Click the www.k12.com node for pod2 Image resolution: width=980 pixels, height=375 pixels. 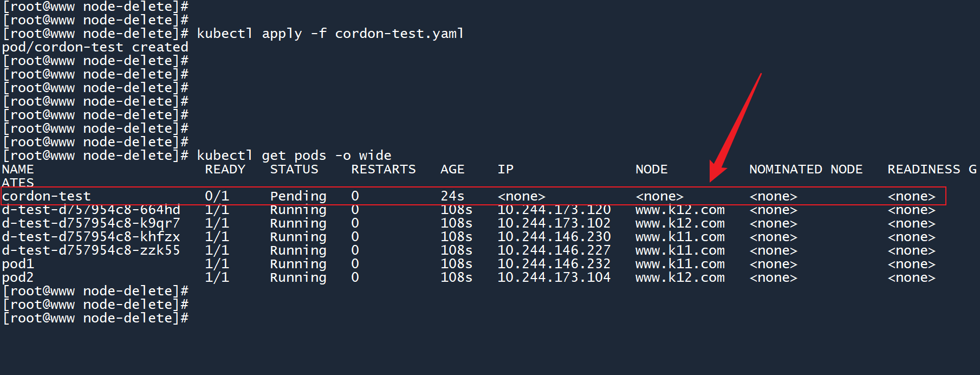point(680,277)
